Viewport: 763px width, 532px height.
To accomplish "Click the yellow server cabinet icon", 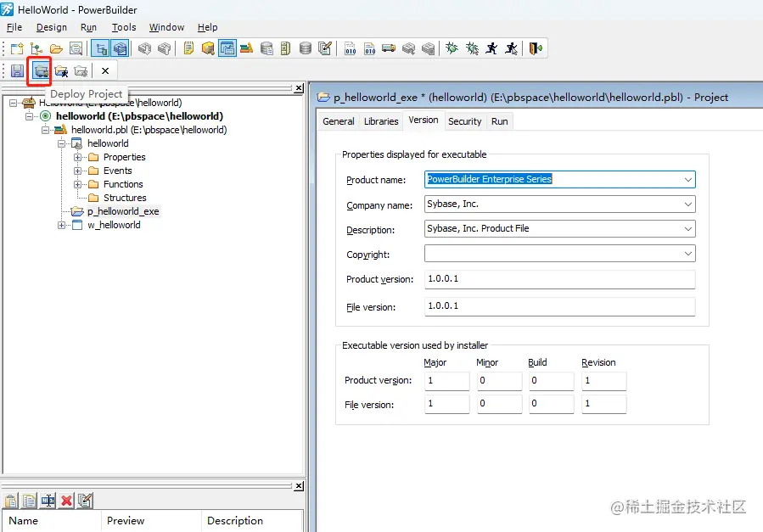I will click(286, 48).
